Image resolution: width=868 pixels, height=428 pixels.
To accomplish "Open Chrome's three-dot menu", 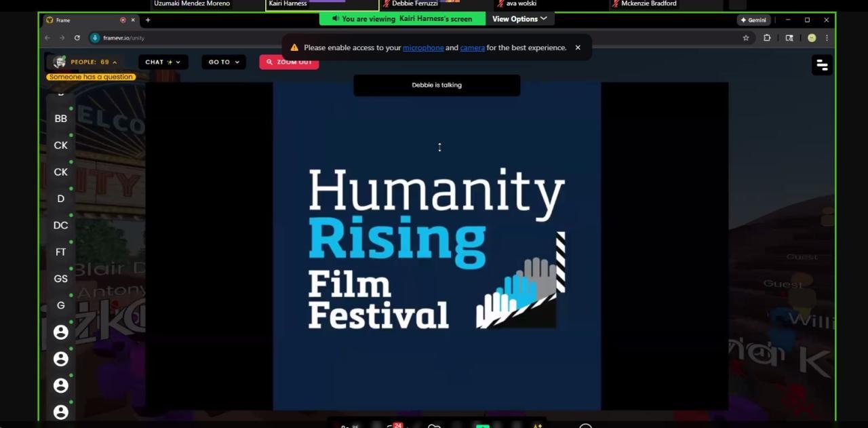I will [827, 38].
